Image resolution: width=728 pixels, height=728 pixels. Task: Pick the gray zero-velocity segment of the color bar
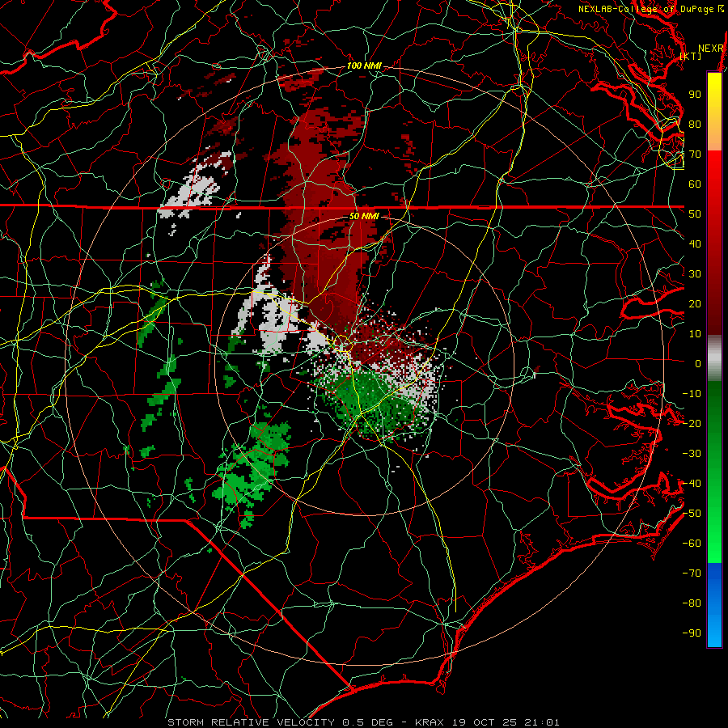(x=714, y=358)
